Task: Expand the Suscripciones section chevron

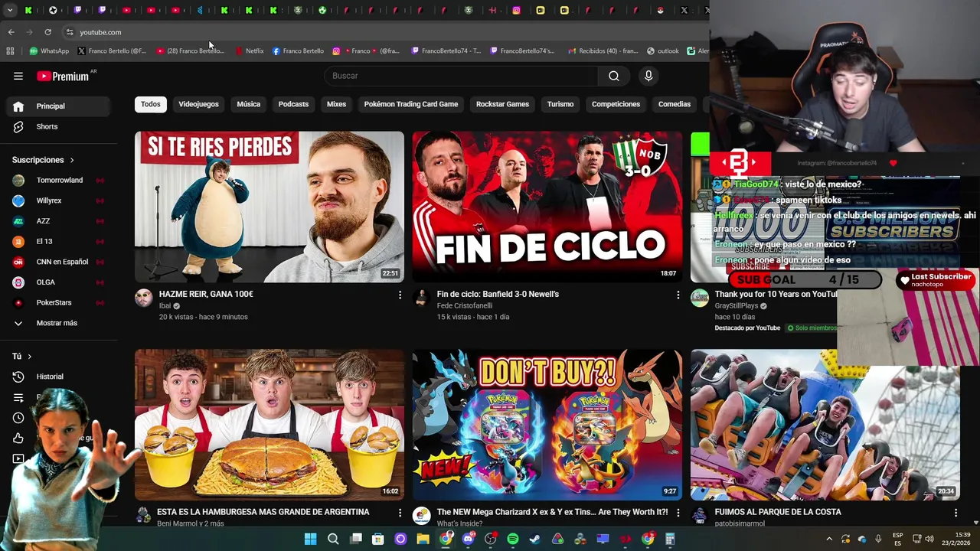Action: click(x=72, y=160)
